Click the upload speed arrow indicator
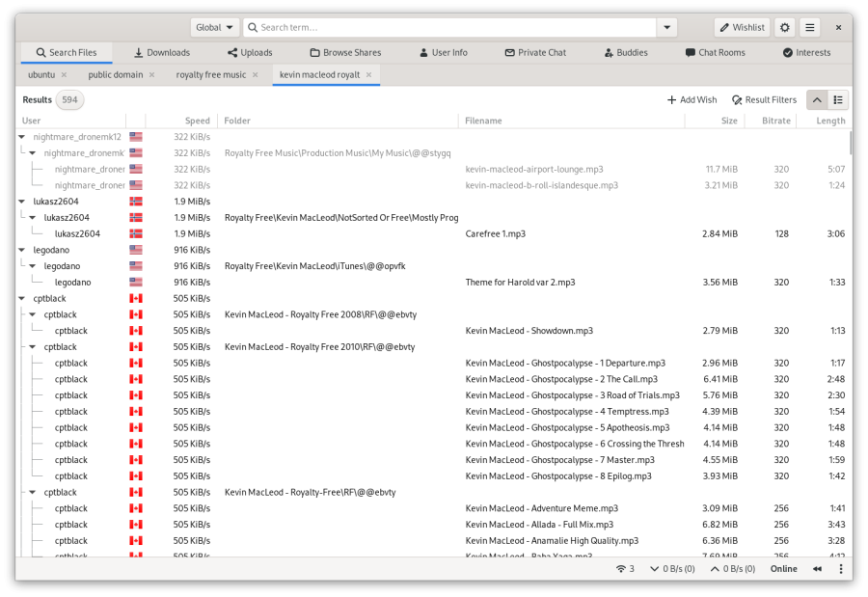Viewport: 868px width, 597px height. 715,569
